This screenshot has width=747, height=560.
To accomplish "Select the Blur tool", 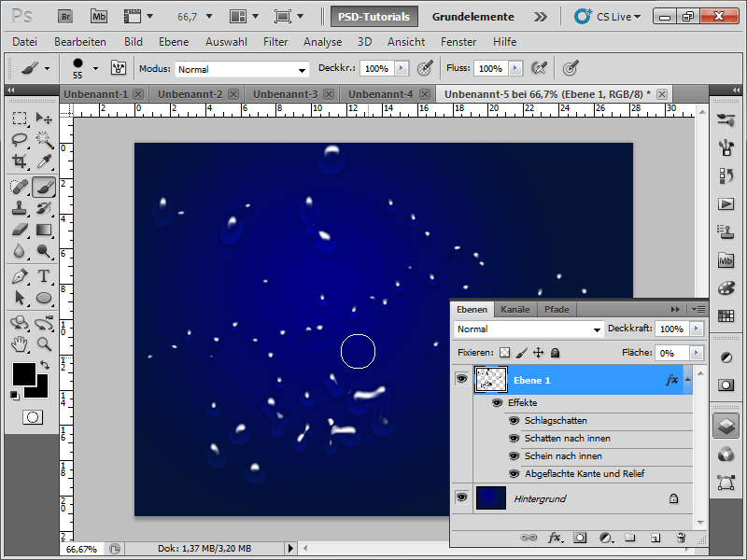I will [x=20, y=251].
